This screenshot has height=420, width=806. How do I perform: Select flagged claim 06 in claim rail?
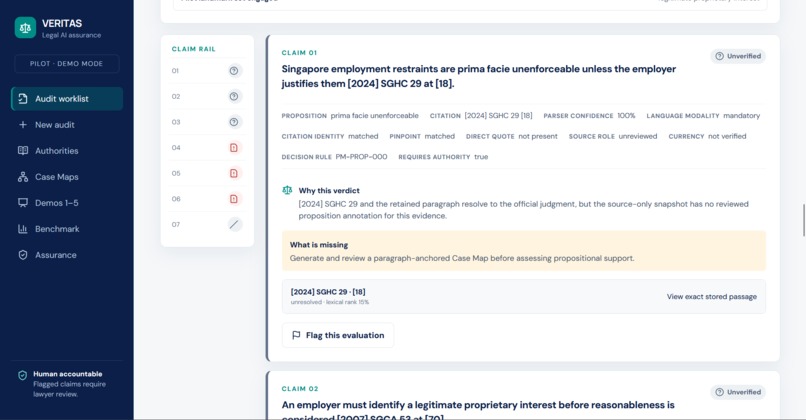207,199
